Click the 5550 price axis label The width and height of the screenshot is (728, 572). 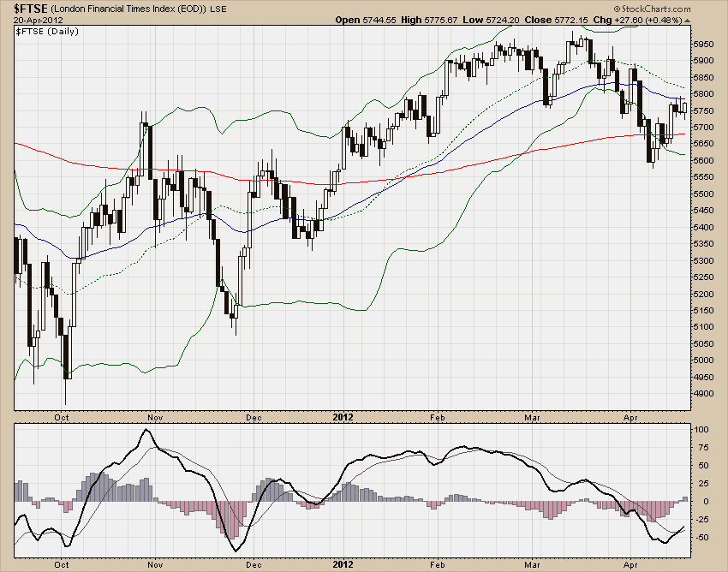(x=703, y=177)
